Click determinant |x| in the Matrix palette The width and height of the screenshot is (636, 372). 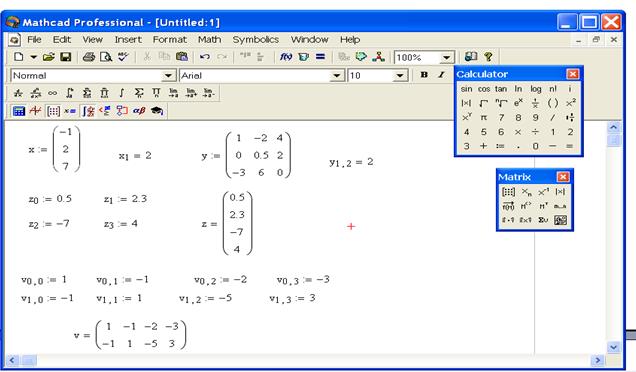click(560, 192)
